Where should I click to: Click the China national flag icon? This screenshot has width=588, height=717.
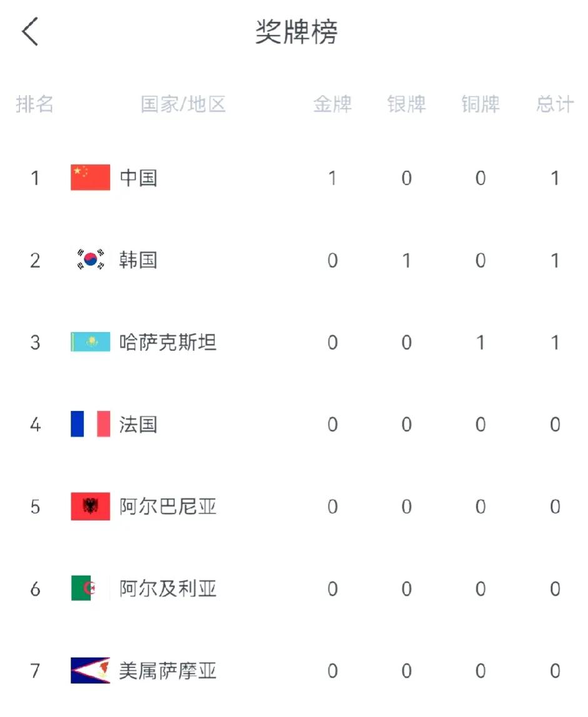click(90, 178)
